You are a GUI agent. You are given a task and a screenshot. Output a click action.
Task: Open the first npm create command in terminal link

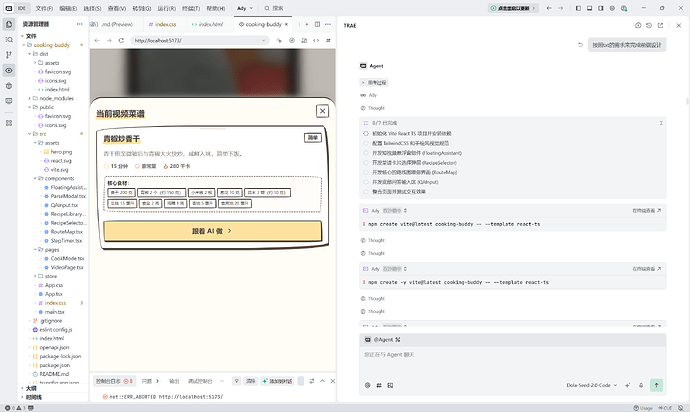(646, 211)
